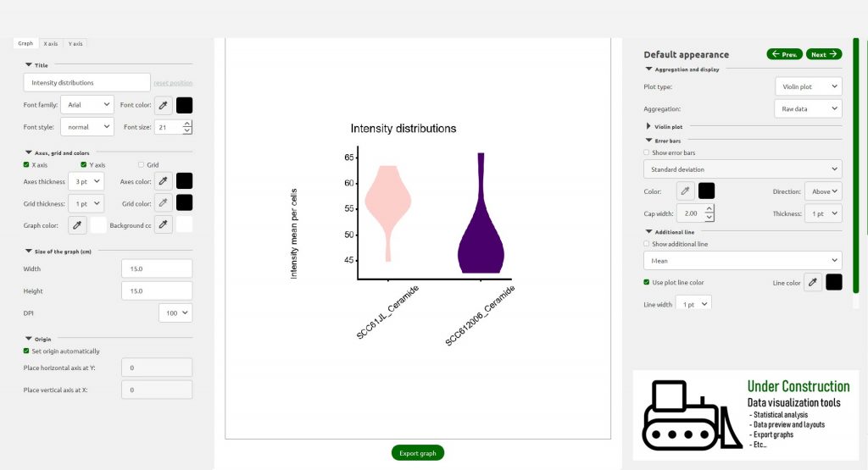Click the graph color eyedropper icon
This screenshot has height=470, width=868.
[x=76, y=225]
